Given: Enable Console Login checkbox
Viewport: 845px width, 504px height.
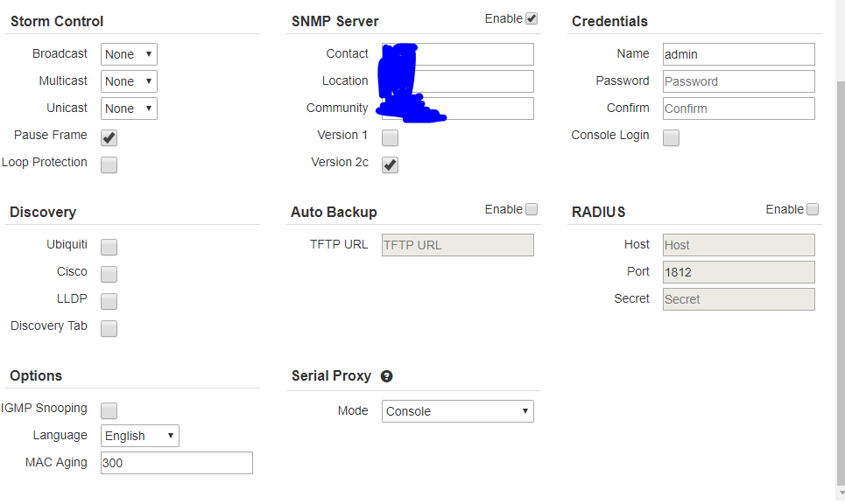Looking at the screenshot, I should tap(671, 137).
